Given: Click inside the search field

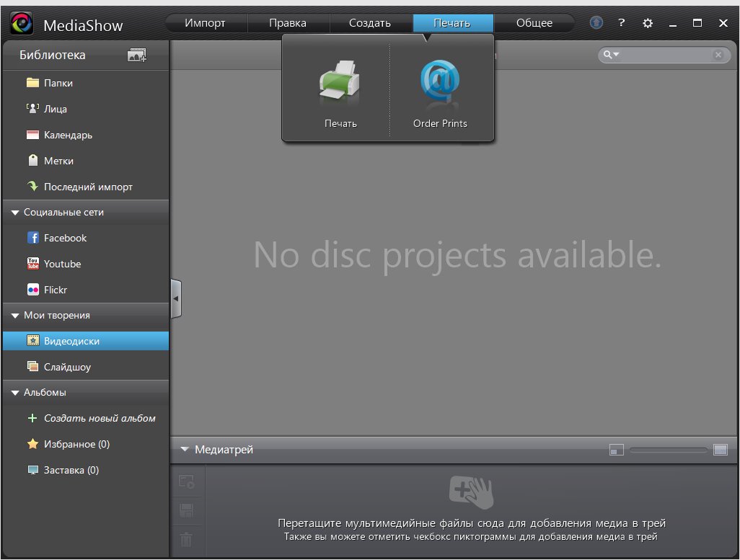Looking at the screenshot, I should coord(665,55).
